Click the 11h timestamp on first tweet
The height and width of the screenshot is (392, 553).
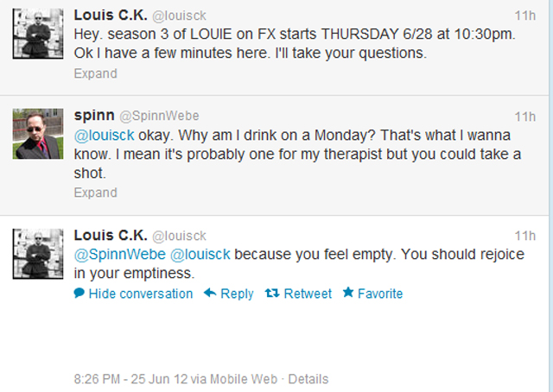click(x=524, y=16)
